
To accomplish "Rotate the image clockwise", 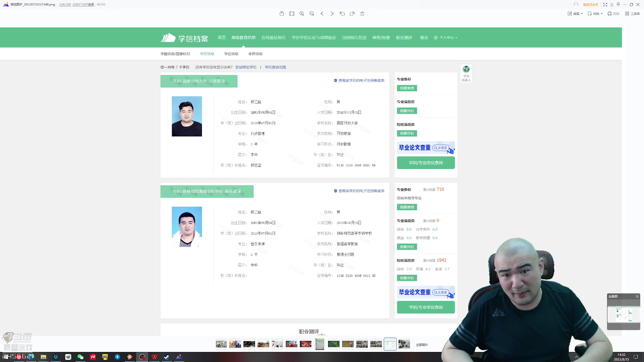I will point(352,14).
